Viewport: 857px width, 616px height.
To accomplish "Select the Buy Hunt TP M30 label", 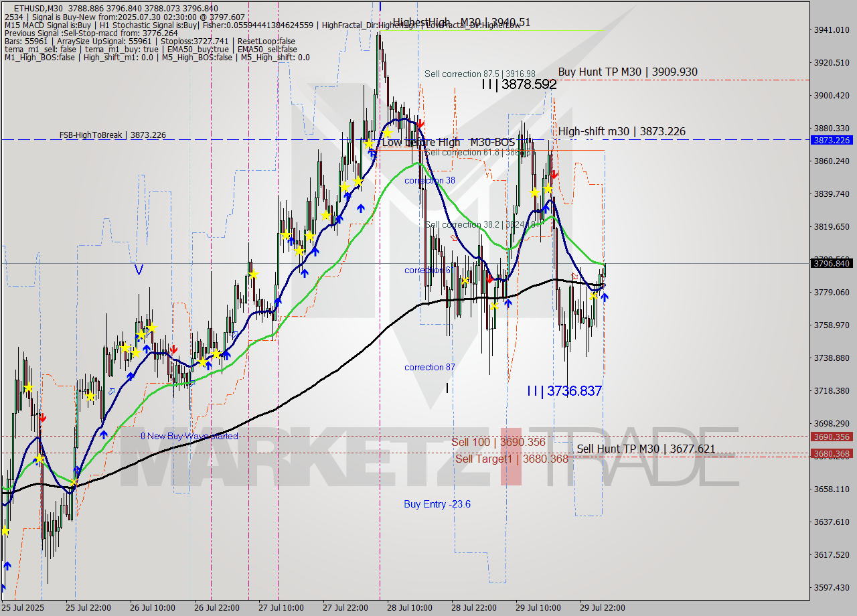I will pyautogui.click(x=627, y=72).
